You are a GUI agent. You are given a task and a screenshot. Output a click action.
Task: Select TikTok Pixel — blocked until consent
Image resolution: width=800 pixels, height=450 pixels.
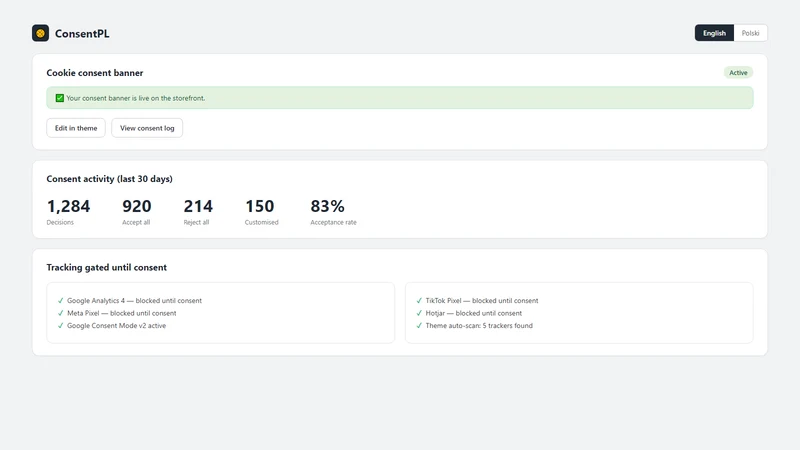pyautogui.click(x=482, y=301)
